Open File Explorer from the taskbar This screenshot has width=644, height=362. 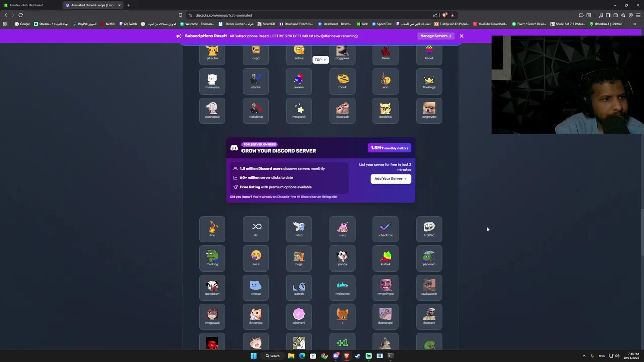(291, 356)
